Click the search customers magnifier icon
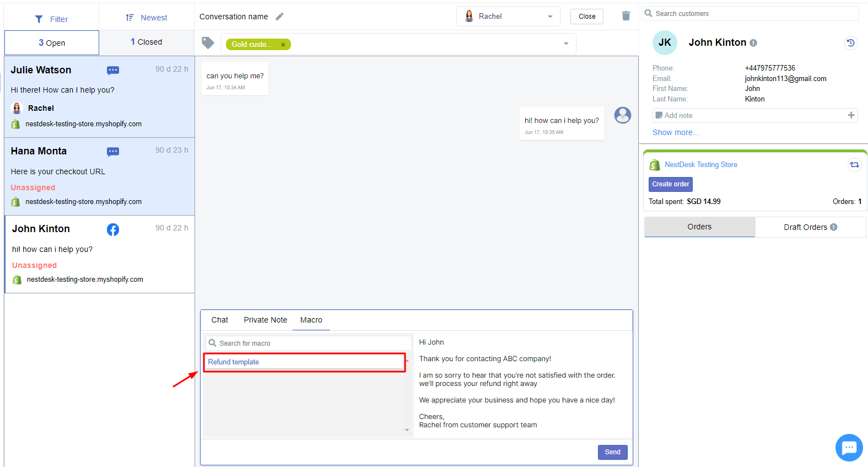The image size is (868, 467). click(649, 13)
